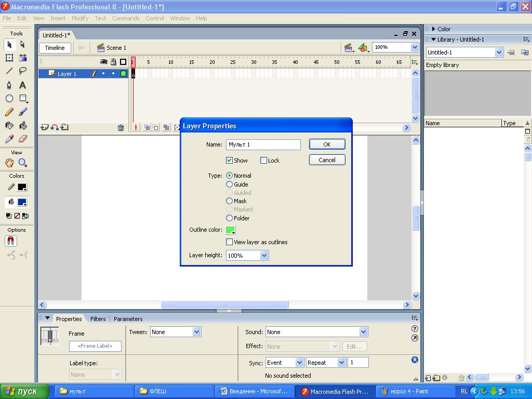
Task: Check View layer as outlines
Action: [x=229, y=242]
